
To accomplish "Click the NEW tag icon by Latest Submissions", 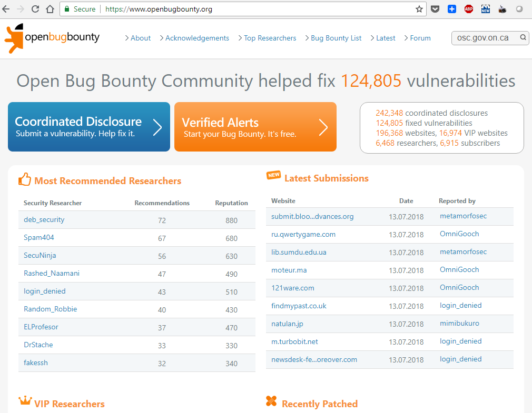I will coord(273,175).
